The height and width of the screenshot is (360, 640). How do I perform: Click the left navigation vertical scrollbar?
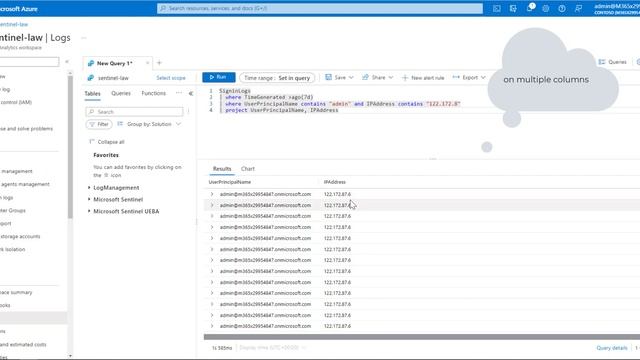click(70, 147)
